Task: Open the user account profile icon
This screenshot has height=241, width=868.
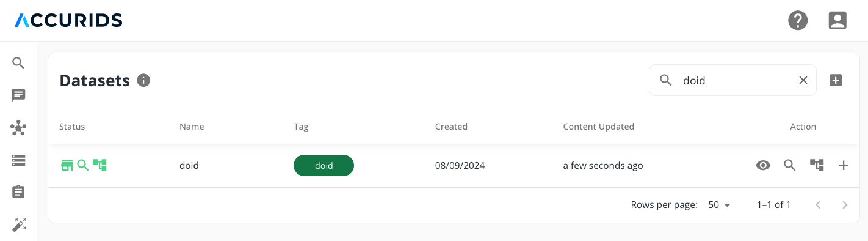Action: point(837,21)
